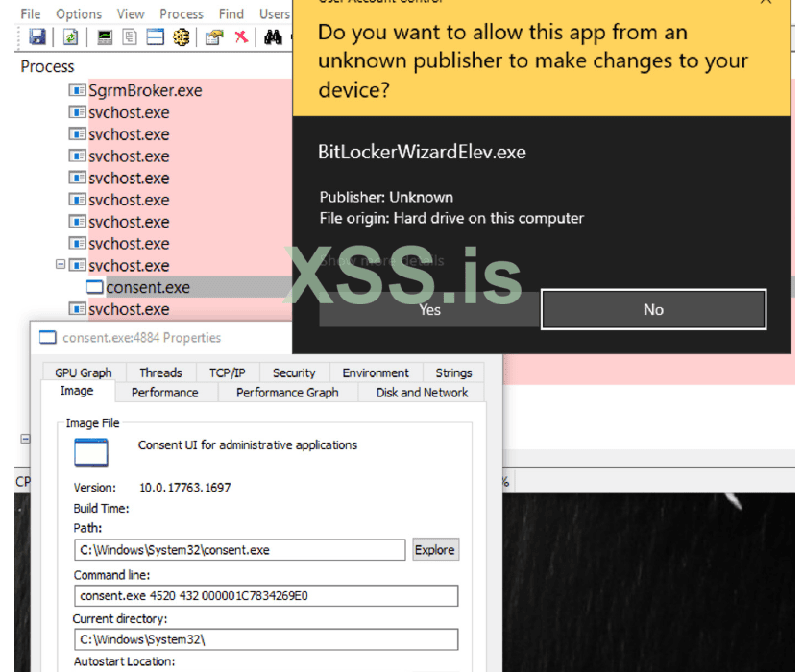Click the red X Kill Process icon
This screenshot has width=803, height=672.
(241, 36)
